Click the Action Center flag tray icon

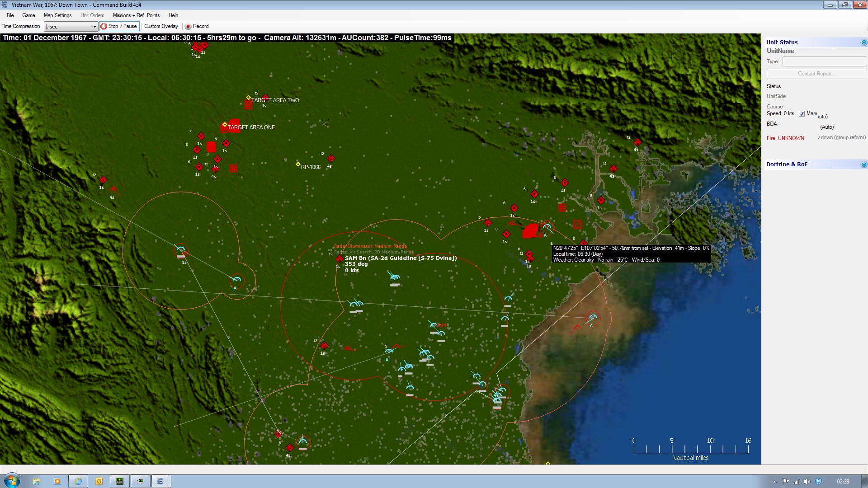(785, 482)
